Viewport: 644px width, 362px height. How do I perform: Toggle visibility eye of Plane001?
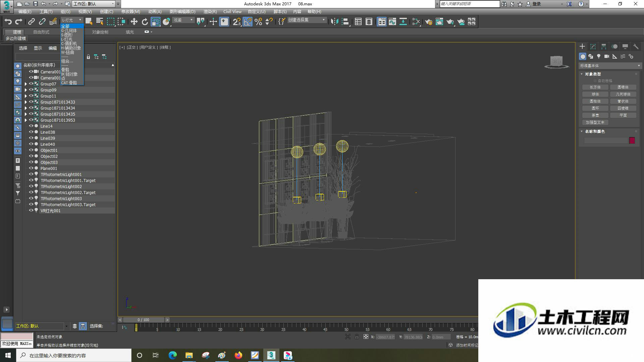click(x=31, y=168)
